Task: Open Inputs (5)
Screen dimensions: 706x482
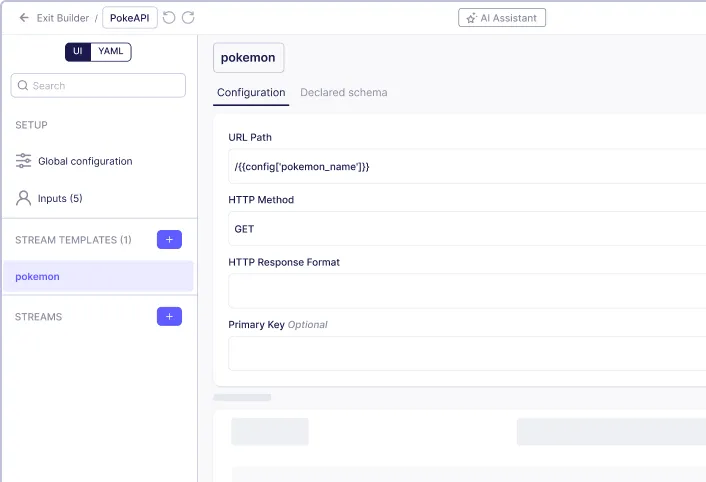Action: click(49, 198)
